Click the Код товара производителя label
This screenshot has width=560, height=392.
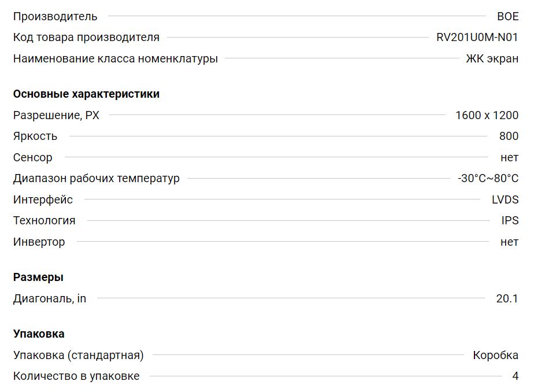[x=87, y=38]
